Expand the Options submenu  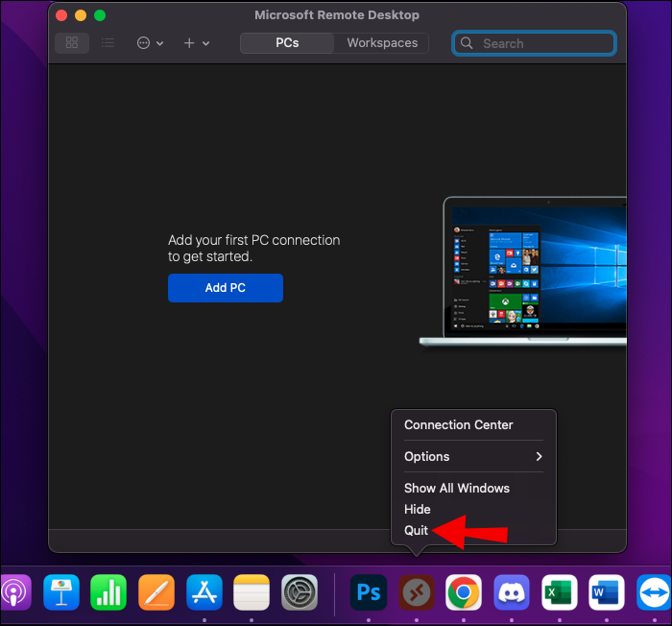473,457
